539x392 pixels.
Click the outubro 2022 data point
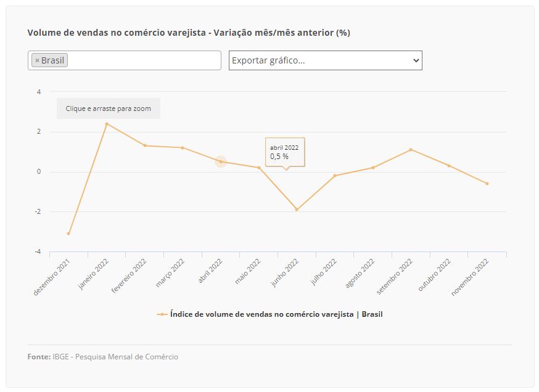point(449,166)
